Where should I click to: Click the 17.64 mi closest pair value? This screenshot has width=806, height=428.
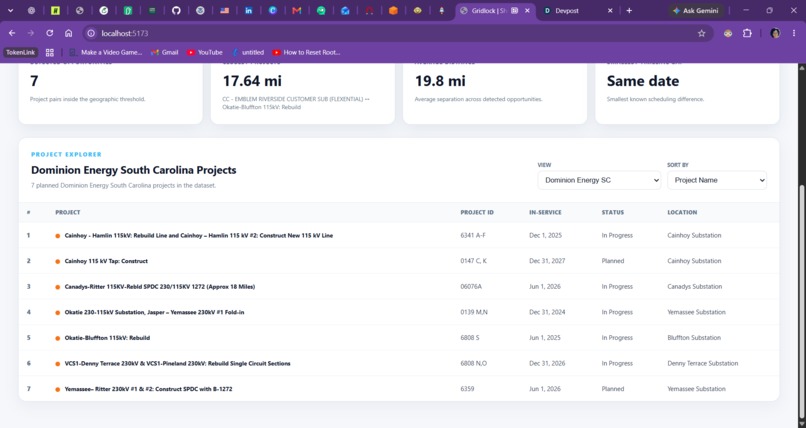252,81
